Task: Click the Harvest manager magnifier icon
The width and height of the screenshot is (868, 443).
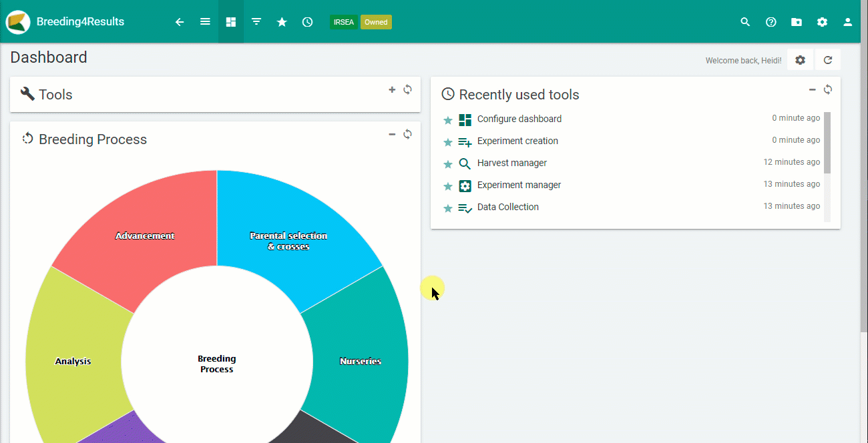Action: [465, 163]
